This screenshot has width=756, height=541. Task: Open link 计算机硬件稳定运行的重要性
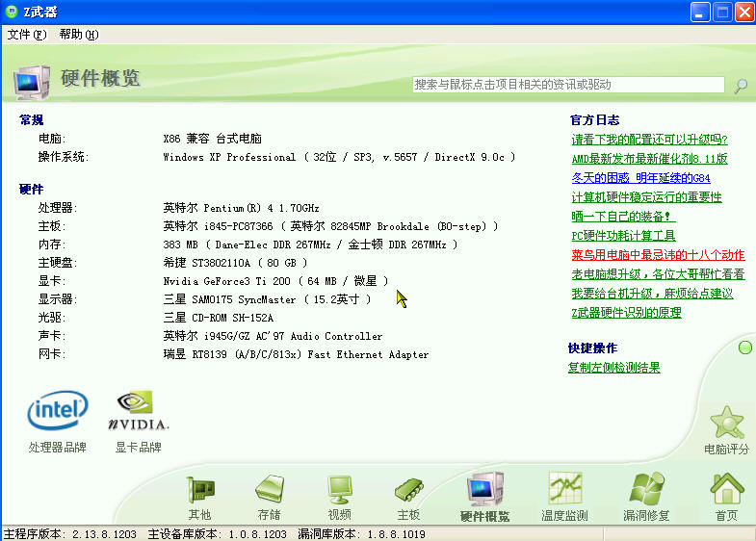click(x=646, y=197)
